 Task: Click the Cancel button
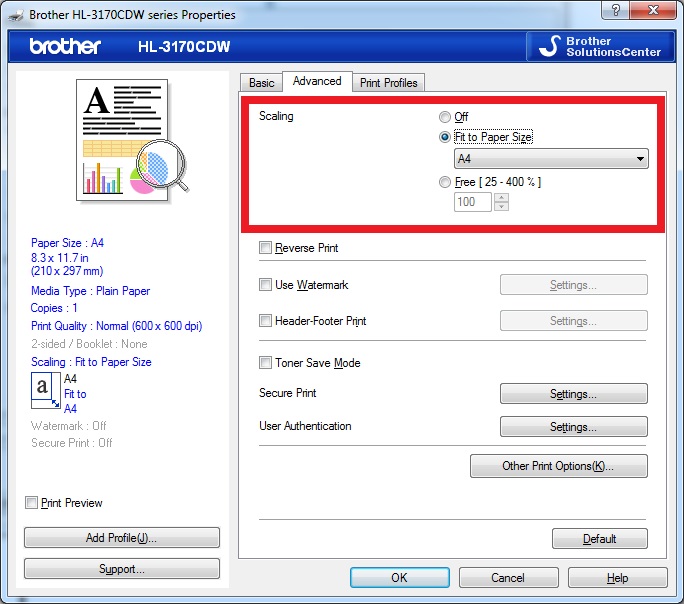click(x=508, y=577)
